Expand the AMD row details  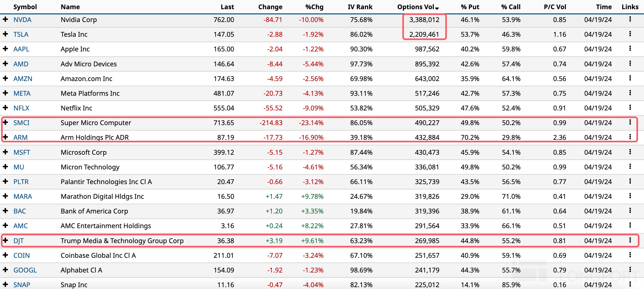pos(5,63)
